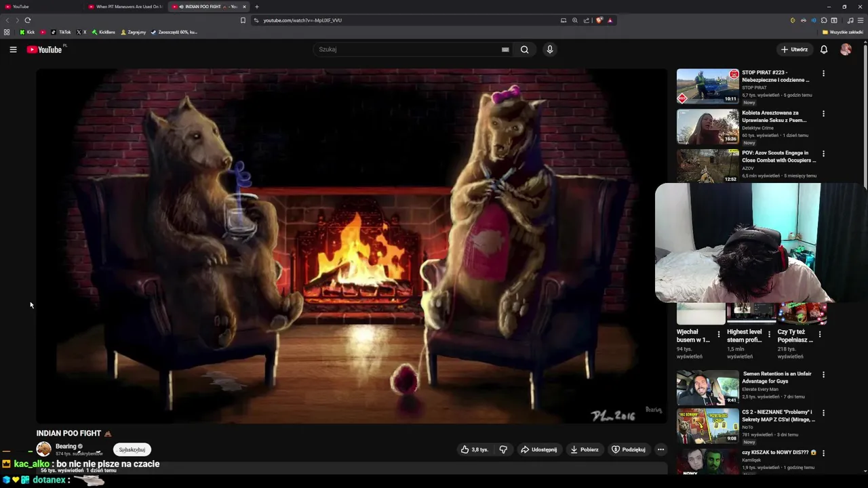Go back in browser history
868x488 pixels.
(7, 20)
